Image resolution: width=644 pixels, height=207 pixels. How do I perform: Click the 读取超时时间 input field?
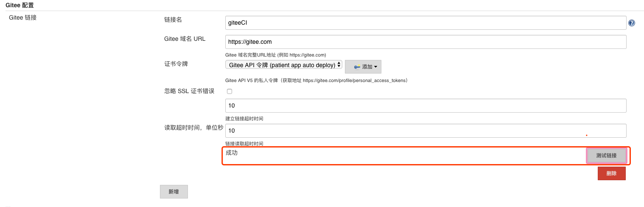point(426,130)
